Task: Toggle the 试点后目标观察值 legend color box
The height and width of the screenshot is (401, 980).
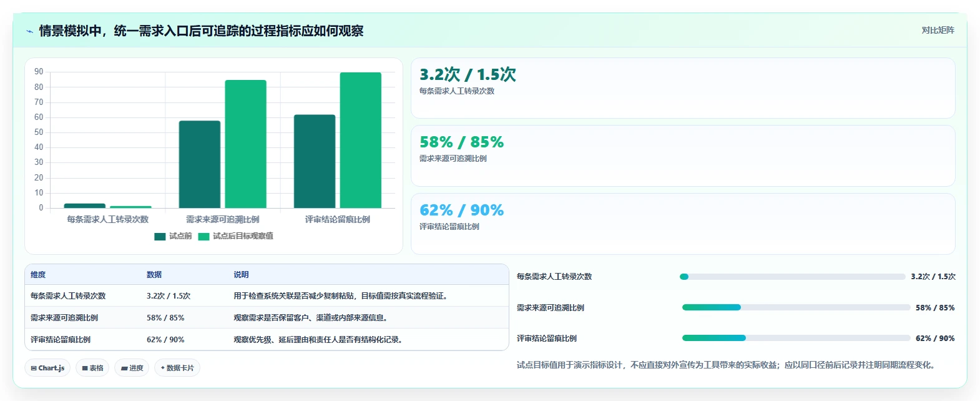Action: pos(203,236)
